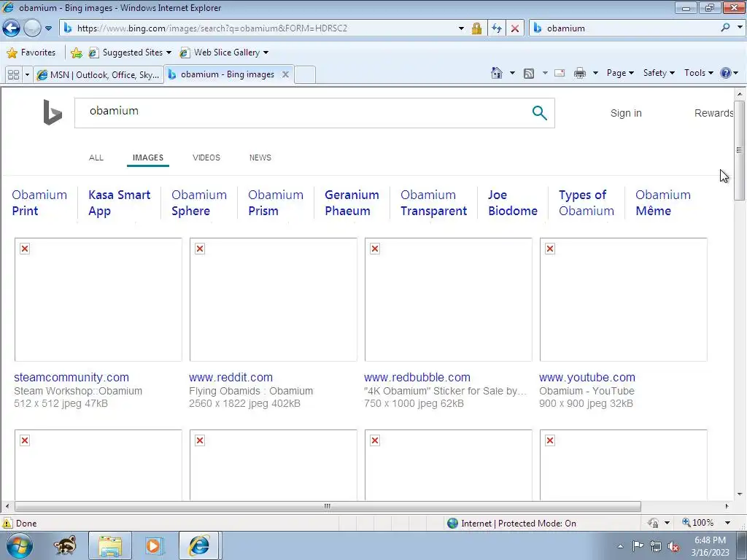This screenshot has height=560, width=747.
Task: Click the browser Forward arrow button
Action: tap(32, 28)
